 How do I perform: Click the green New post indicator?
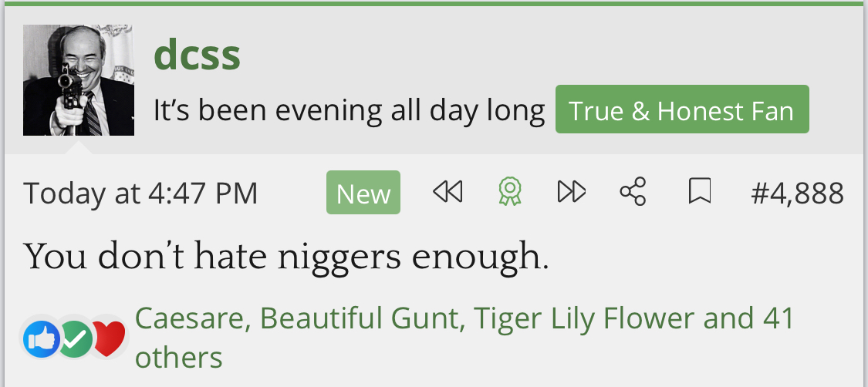click(363, 193)
